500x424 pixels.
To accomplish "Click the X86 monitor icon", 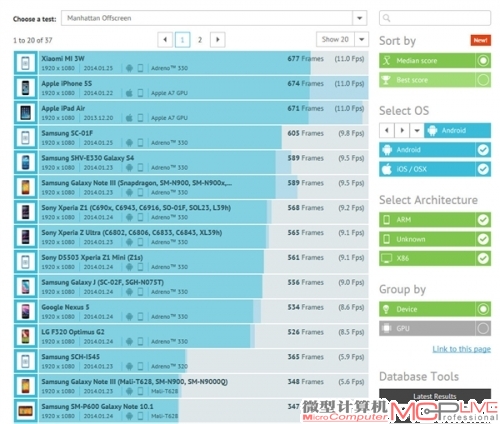I will pos(387,258).
